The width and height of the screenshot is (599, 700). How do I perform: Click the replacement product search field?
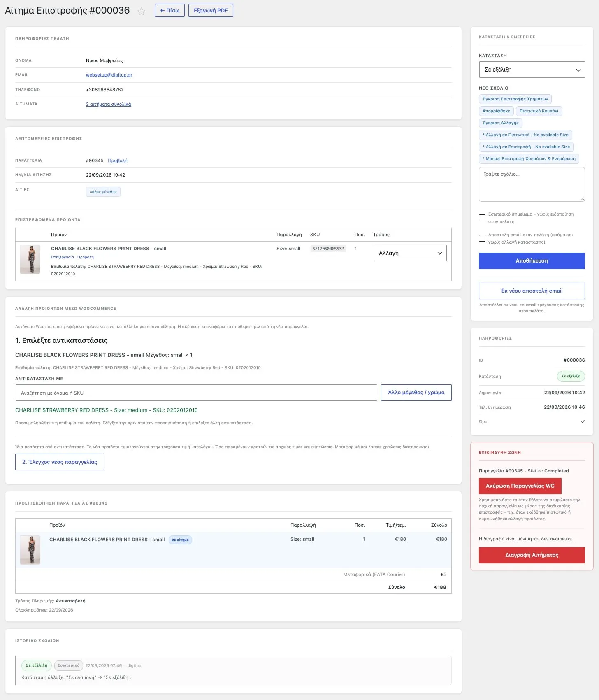pyautogui.click(x=196, y=393)
